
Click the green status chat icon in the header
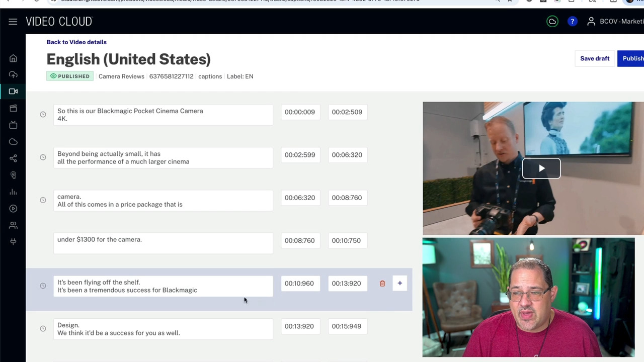tap(552, 22)
